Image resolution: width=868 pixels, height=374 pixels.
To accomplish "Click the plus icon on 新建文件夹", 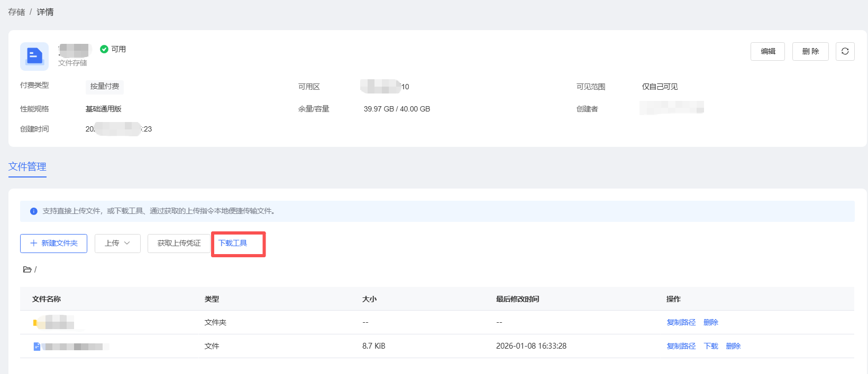I will coord(34,243).
